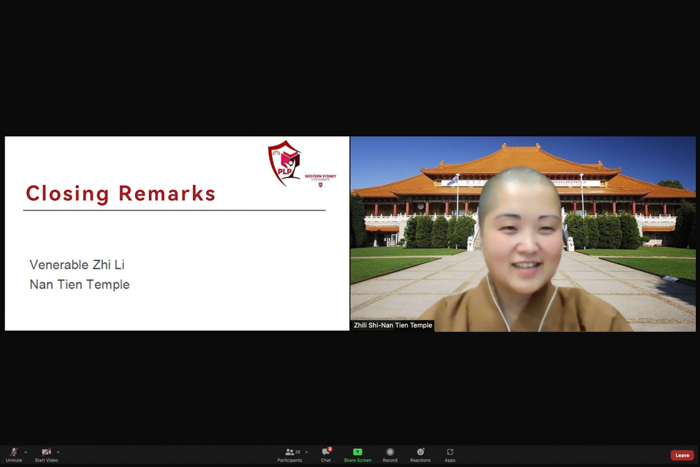Click the 'Closing Remarks' slide title
The height and width of the screenshot is (467, 700).
coord(121,194)
